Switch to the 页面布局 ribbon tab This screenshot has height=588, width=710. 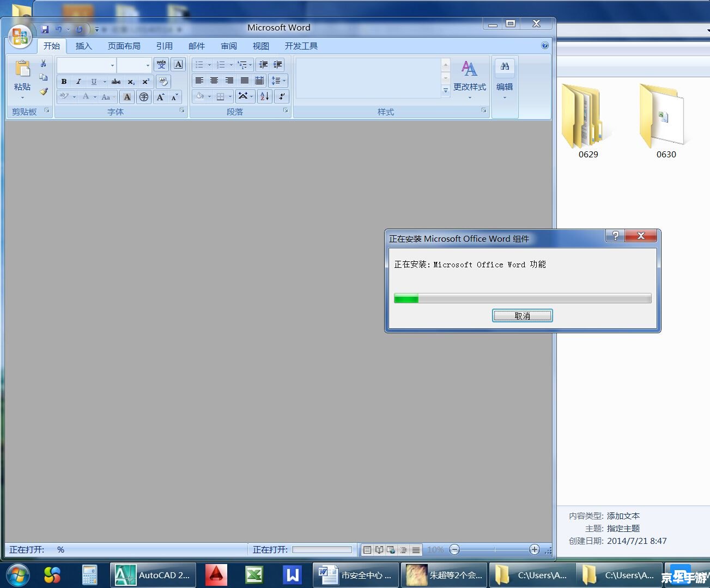point(124,46)
